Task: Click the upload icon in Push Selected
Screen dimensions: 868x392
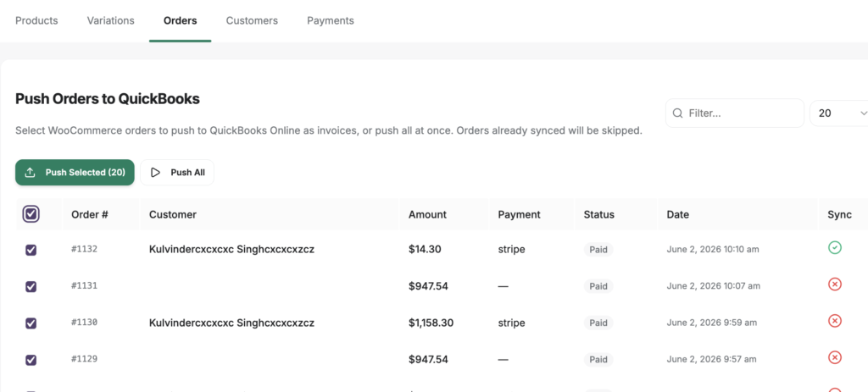Action: click(x=31, y=173)
